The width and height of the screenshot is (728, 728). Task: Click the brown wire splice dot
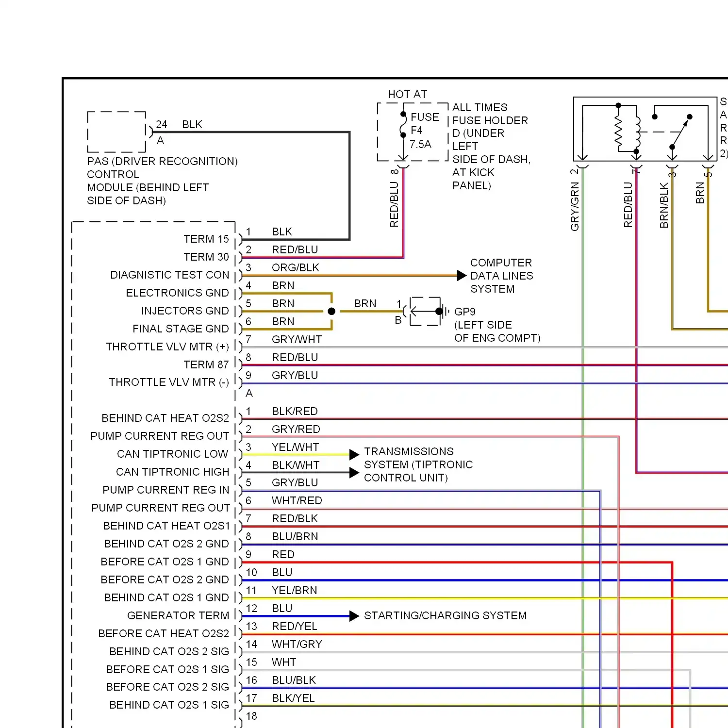[331, 312]
